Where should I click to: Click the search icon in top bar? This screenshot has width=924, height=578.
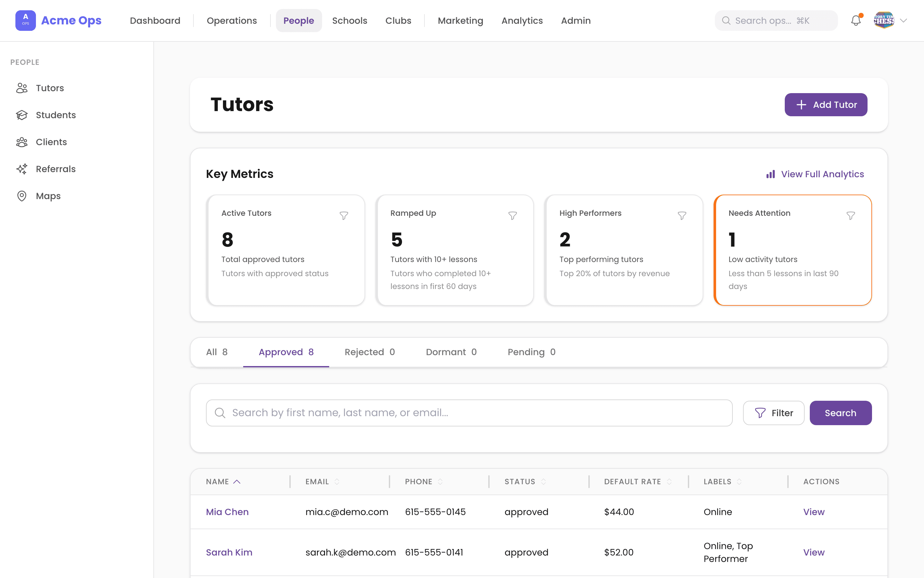point(726,21)
